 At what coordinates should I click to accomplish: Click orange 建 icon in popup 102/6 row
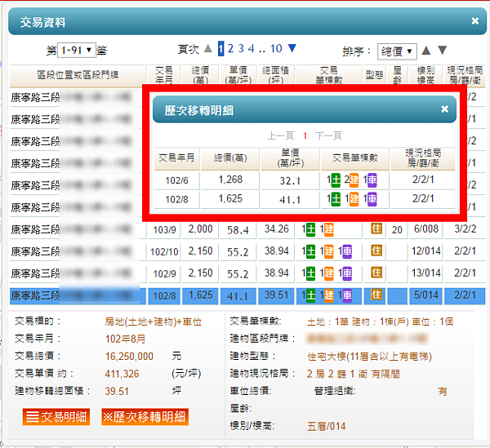(354, 180)
